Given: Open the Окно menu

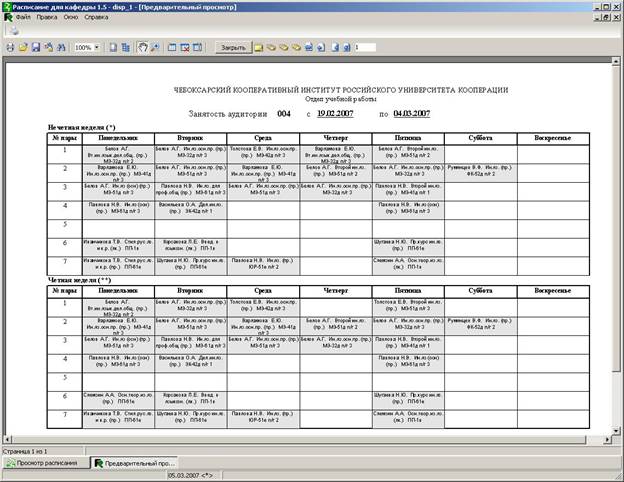Looking at the screenshot, I should [x=72, y=19].
